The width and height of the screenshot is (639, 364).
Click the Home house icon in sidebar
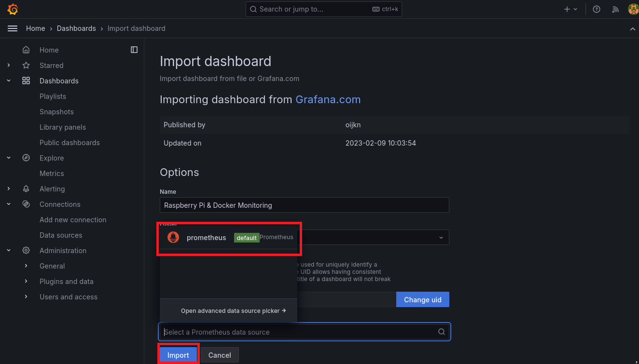click(26, 50)
